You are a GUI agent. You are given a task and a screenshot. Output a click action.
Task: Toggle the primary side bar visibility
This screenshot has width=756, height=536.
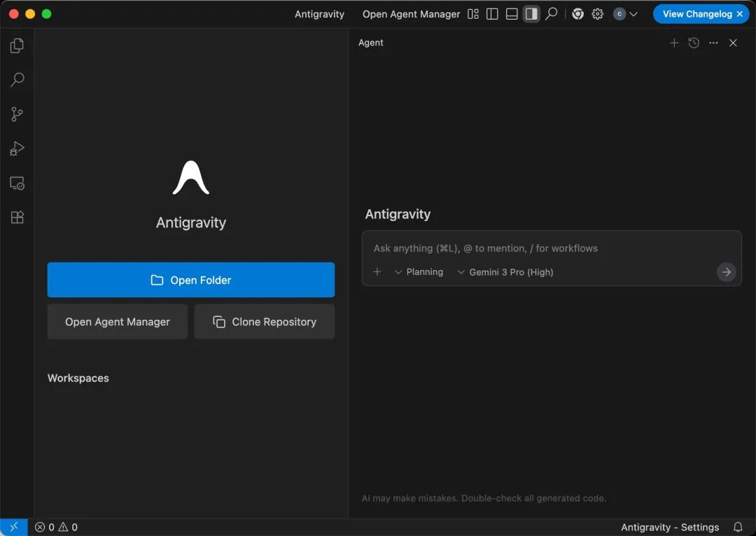492,14
